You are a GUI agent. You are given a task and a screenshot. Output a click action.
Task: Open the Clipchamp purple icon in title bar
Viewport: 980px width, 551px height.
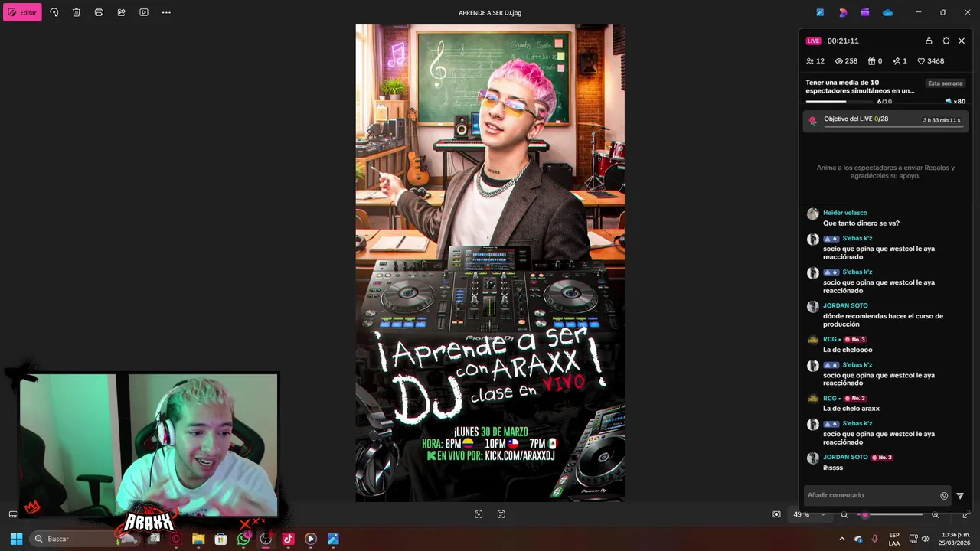865,12
